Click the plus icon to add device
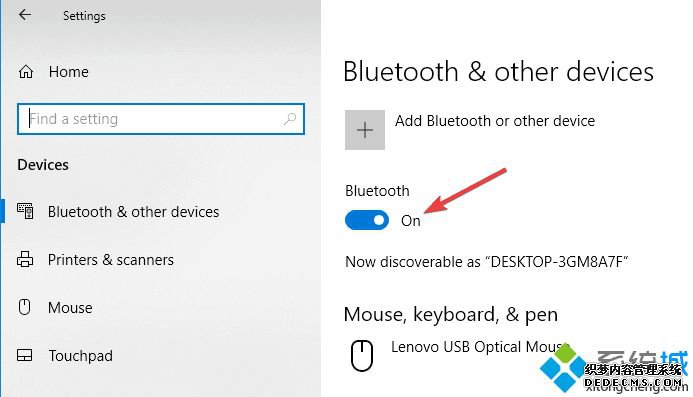This screenshot has width=693, height=397. pos(365,130)
